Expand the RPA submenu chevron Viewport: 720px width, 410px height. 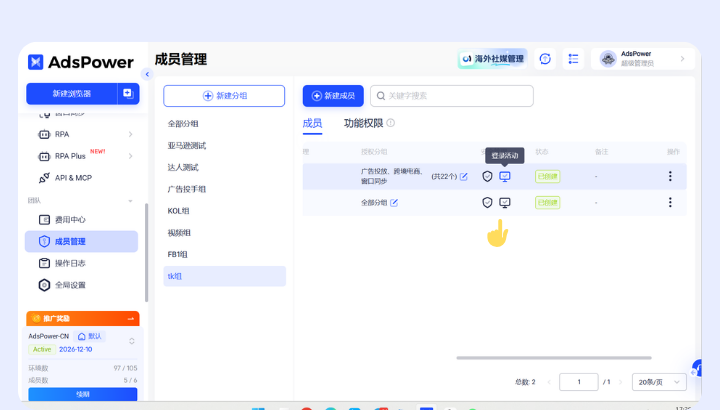(130, 134)
